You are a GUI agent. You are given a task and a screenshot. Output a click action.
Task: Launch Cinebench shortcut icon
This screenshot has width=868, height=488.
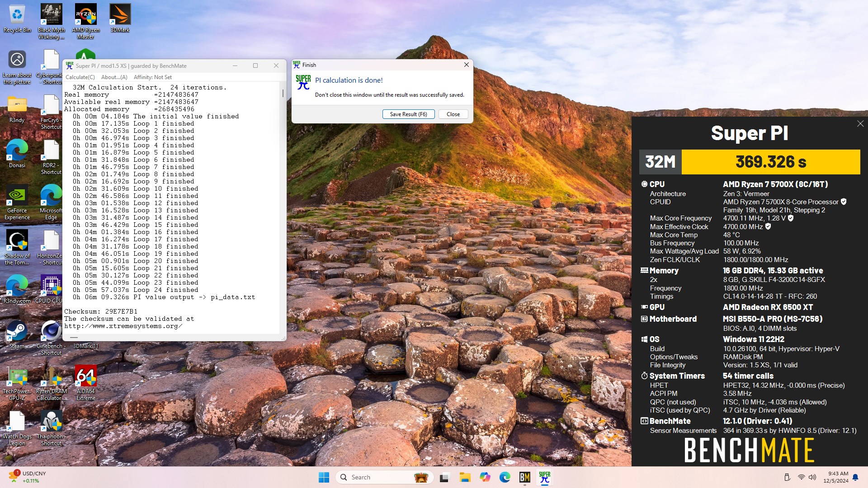51,338
